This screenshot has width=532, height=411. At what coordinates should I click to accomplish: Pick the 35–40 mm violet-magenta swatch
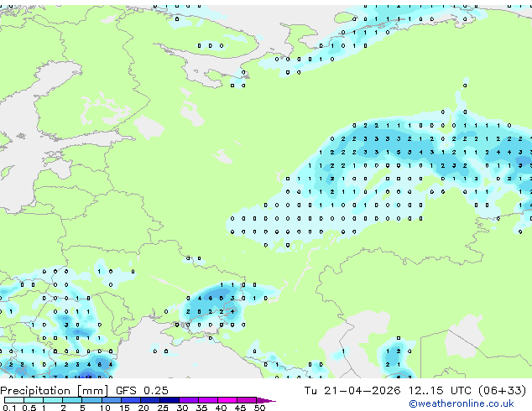click(x=208, y=400)
